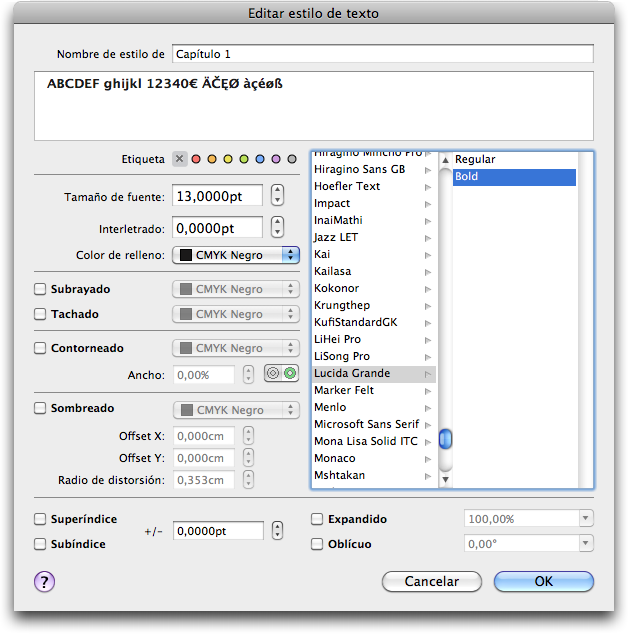The height and width of the screenshot is (634, 628).
Task: Click the Tamaño de fuente field
Action: click(217, 195)
